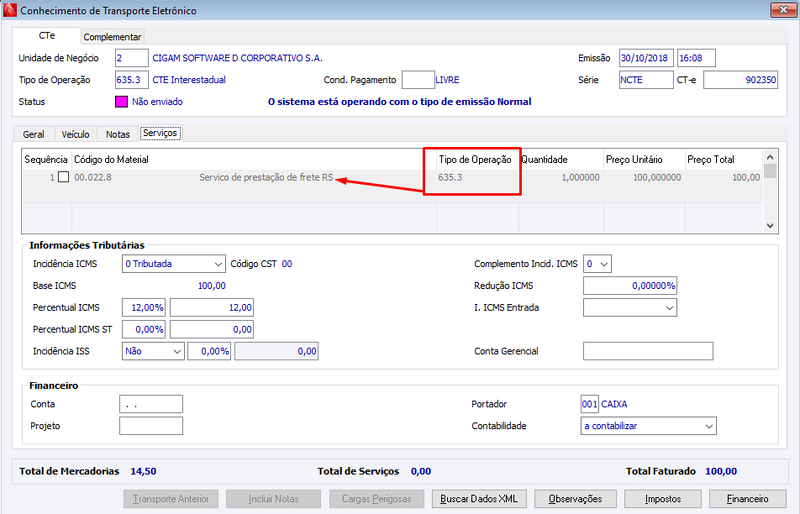Click the Total Faturado value 100,00
Viewport: 800px width, 514px height.
721,472
